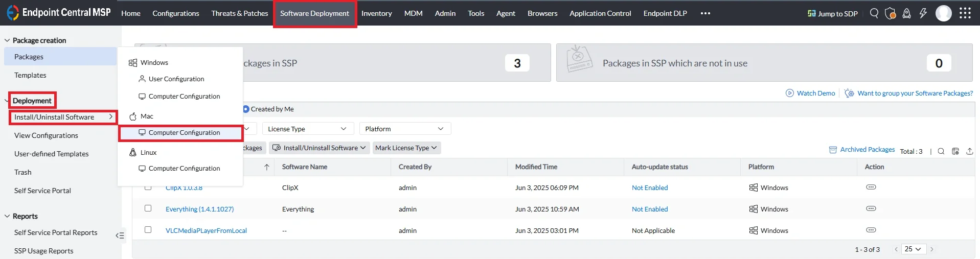Click the export upload icon
The width and height of the screenshot is (980, 259).
[970, 151]
